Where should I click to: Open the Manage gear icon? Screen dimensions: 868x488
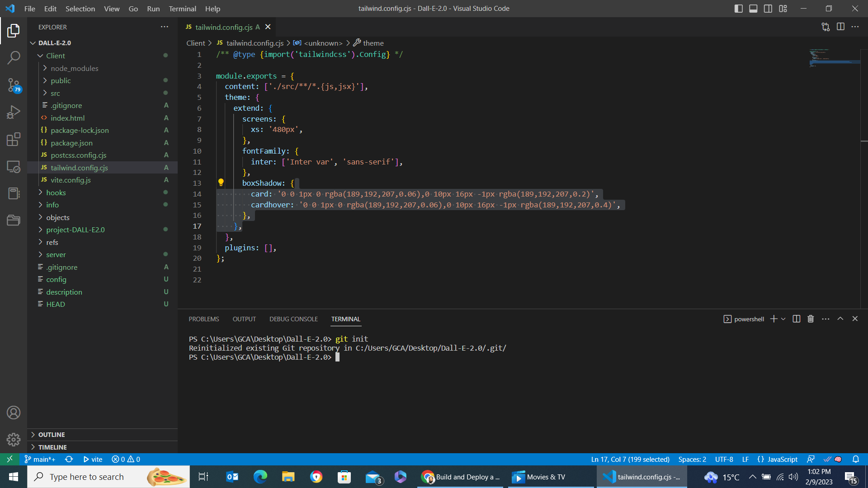tap(14, 439)
